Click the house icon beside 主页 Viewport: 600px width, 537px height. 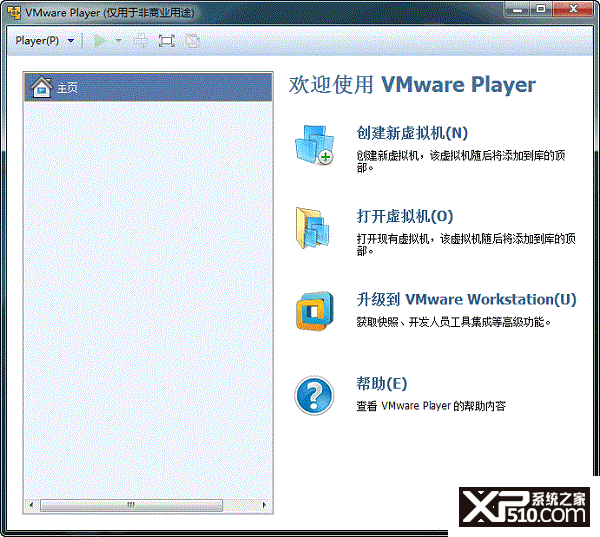(x=41, y=87)
